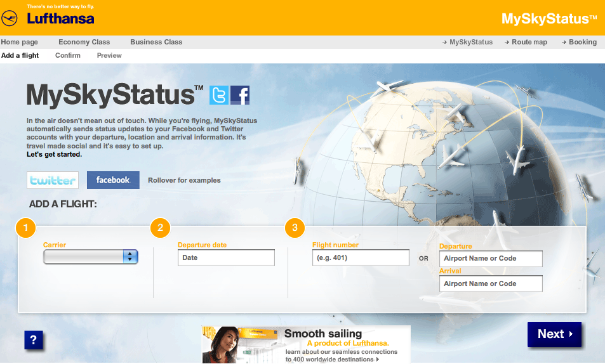Screen dimensions: 605x364
Task: Open the Carrier dropdown
Action: point(91,257)
